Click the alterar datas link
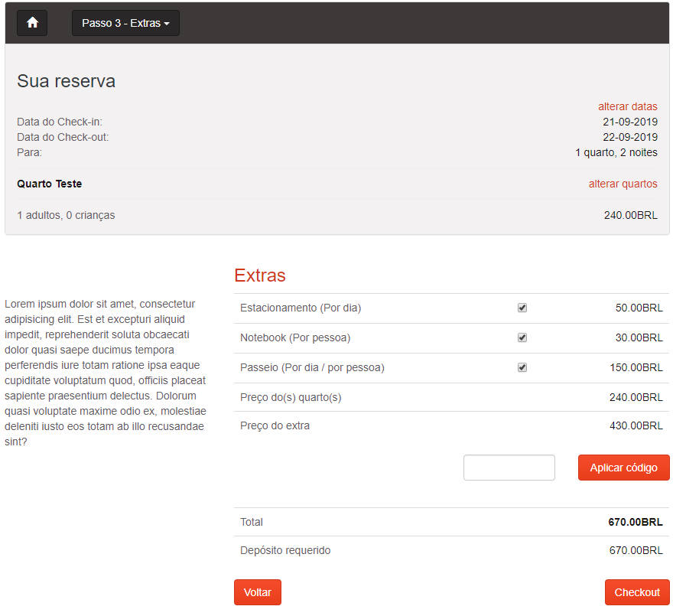 coord(627,106)
